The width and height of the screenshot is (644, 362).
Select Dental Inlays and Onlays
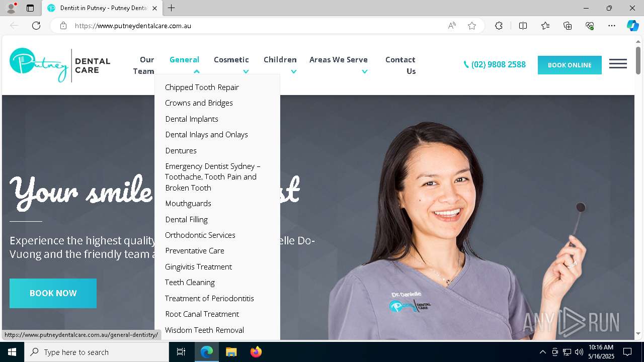(206, 134)
